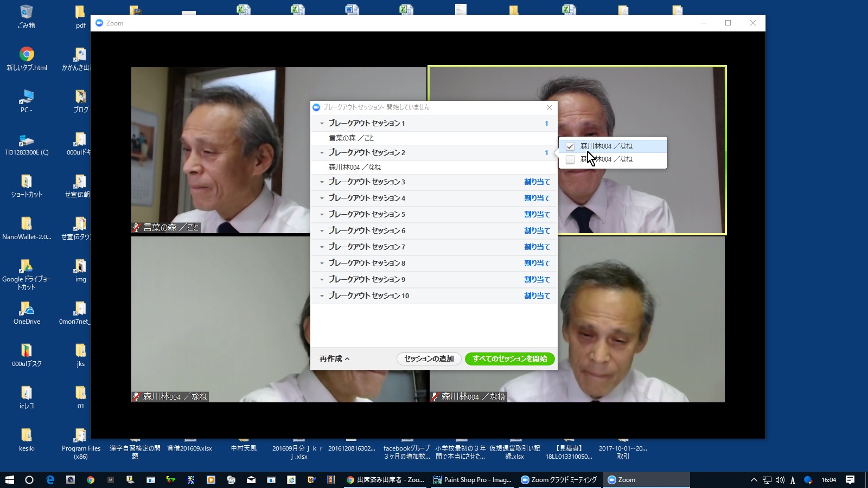This screenshot has height=488, width=868.
Task: Open icレコ desktop icon
Action: [27, 397]
